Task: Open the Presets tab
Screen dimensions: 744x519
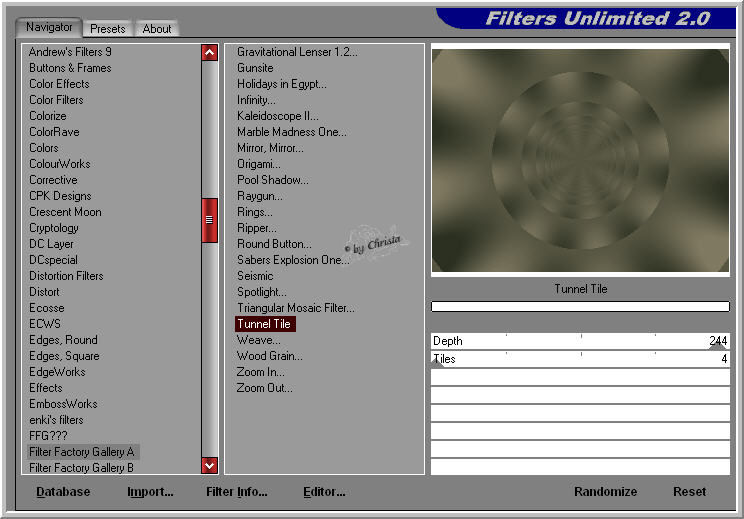Action: [108, 29]
